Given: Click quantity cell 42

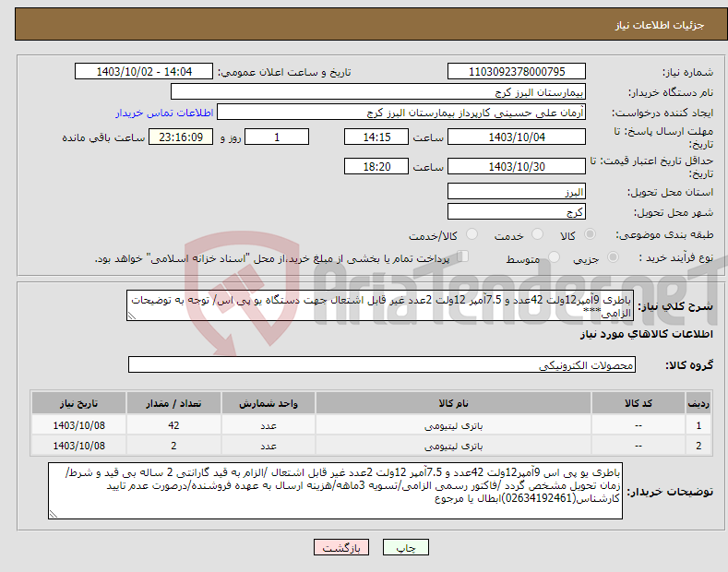Looking at the screenshot, I should [x=173, y=425].
